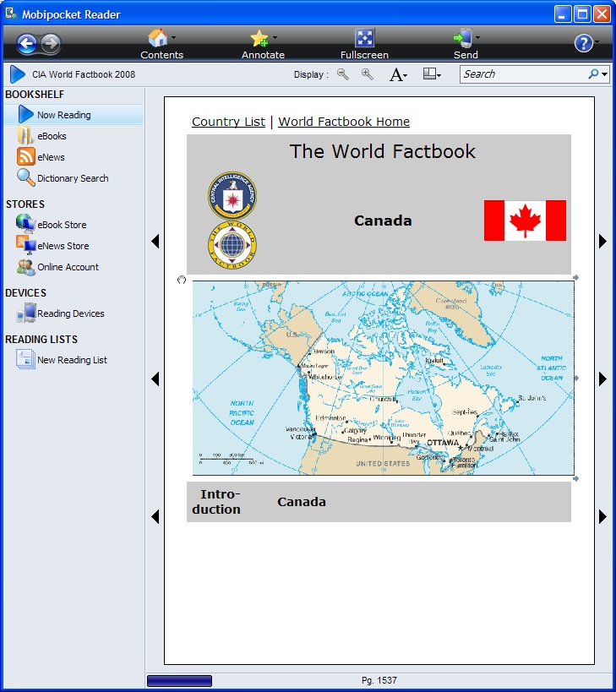Image resolution: width=616 pixels, height=692 pixels.
Task: Click the Annotate star icon
Action: [259, 38]
